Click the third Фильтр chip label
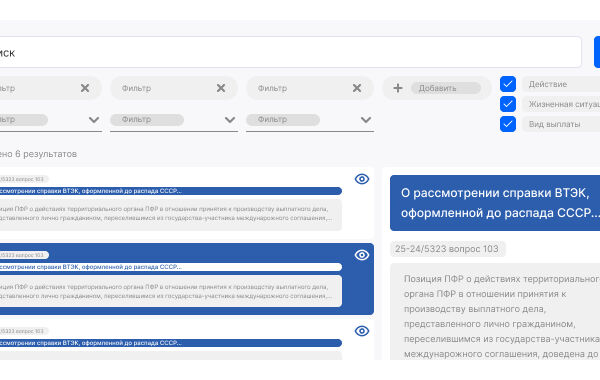Image resolution: width=600 pixels, height=380 pixels. click(x=272, y=88)
